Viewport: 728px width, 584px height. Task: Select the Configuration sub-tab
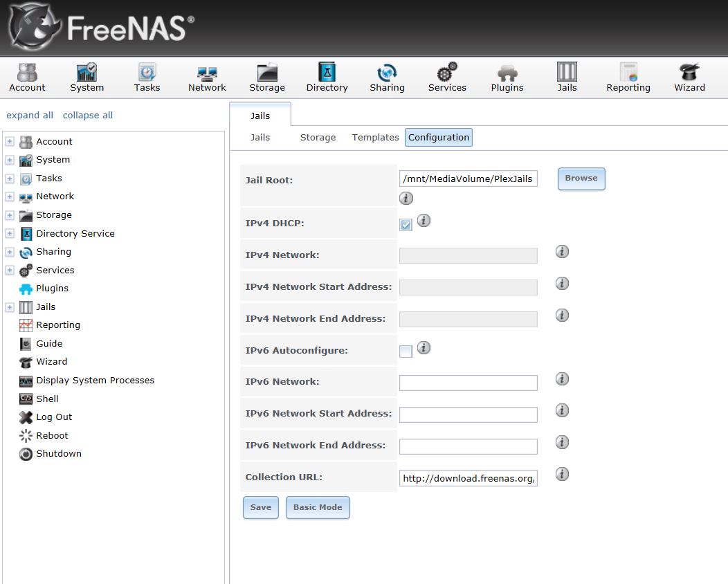point(439,138)
